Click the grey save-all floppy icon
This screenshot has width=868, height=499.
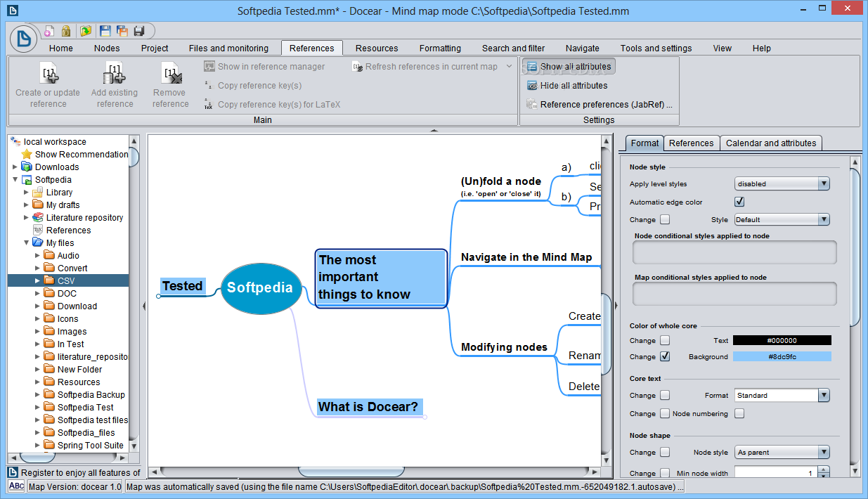[x=139, y=31]
